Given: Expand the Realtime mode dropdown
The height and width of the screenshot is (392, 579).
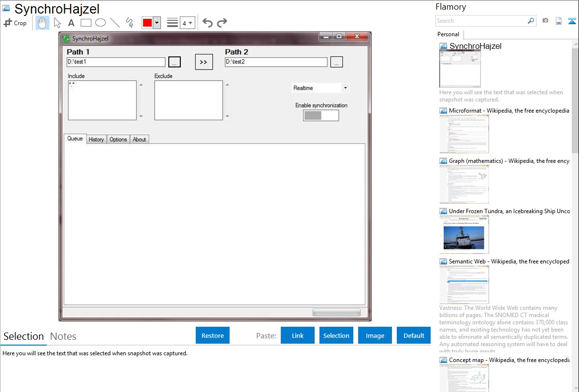Looking at the screenshot, I should tap(345, 88).
